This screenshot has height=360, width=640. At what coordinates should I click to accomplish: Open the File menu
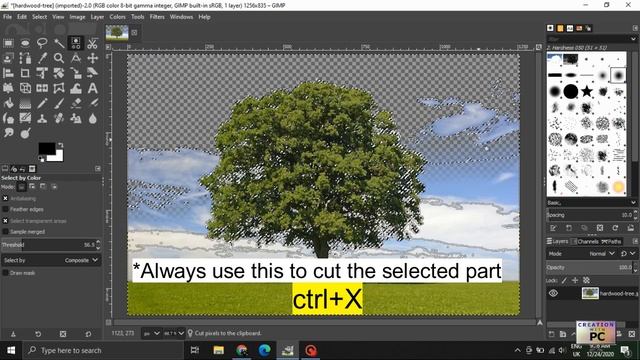(x=7, y=17)
